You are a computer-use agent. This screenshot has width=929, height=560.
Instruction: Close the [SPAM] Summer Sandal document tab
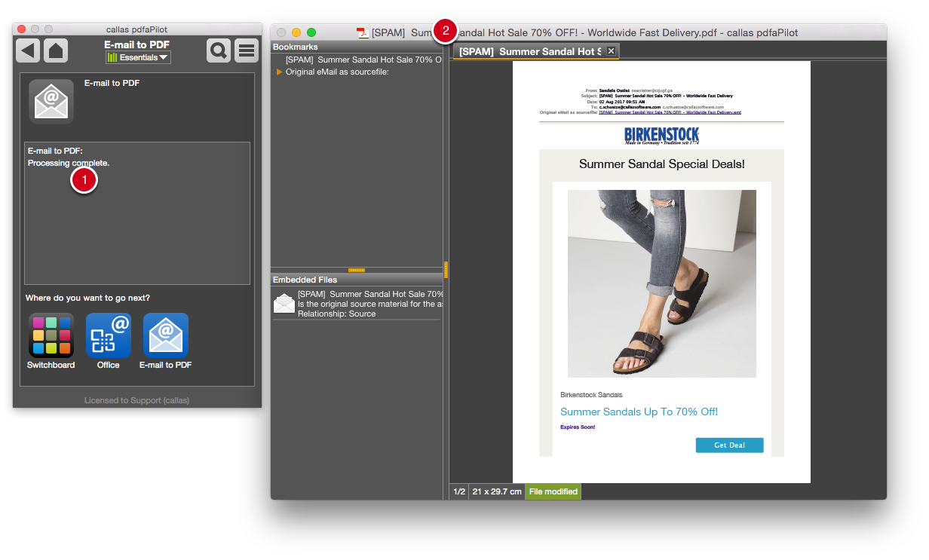pyautogui.click(x=611, y=51)
